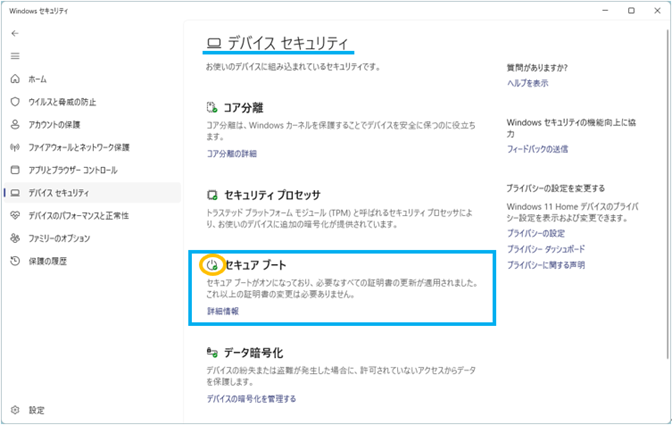Click 詳細情報 under セキュア ブート
The height and width of the screenshot is (425, 672).
click(222, 311)
